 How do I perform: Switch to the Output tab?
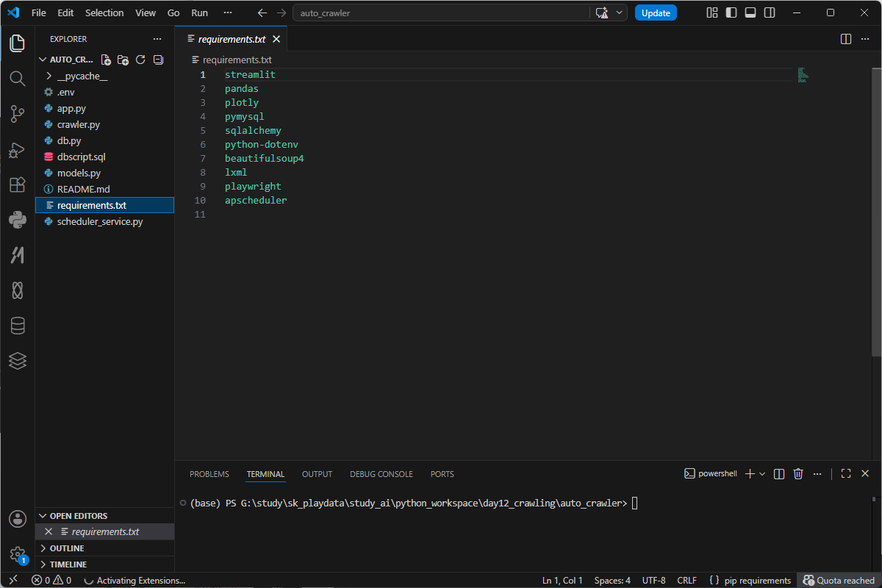tap(318, 474)
